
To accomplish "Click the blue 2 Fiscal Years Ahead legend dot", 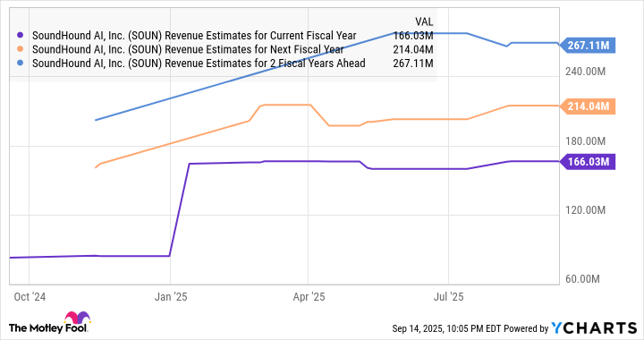I will point(21,64).
